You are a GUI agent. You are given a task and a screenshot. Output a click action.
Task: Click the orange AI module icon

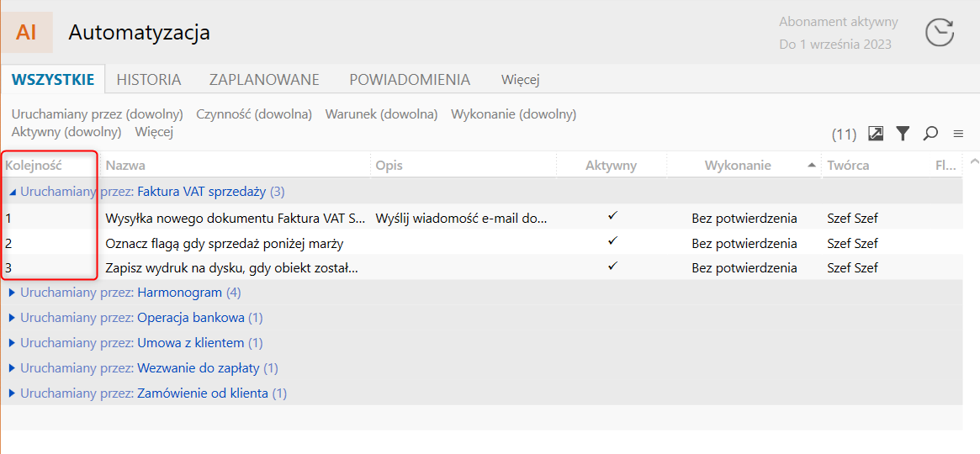coord(26,33)
